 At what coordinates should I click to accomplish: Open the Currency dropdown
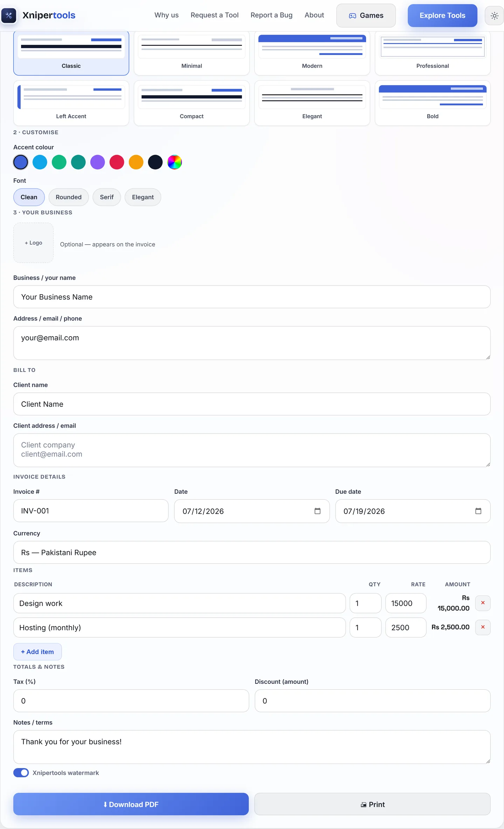tap(252, 552)
